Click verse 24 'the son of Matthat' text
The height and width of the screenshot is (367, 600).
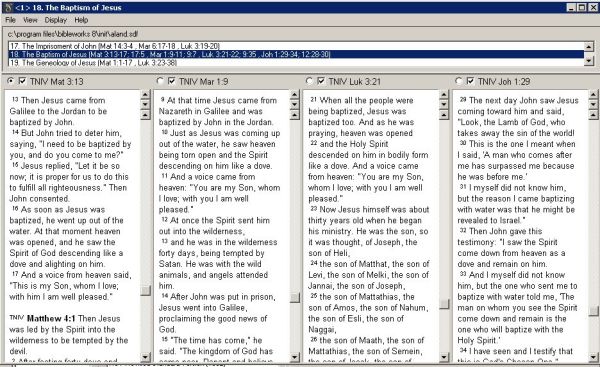tap(354, 264)
